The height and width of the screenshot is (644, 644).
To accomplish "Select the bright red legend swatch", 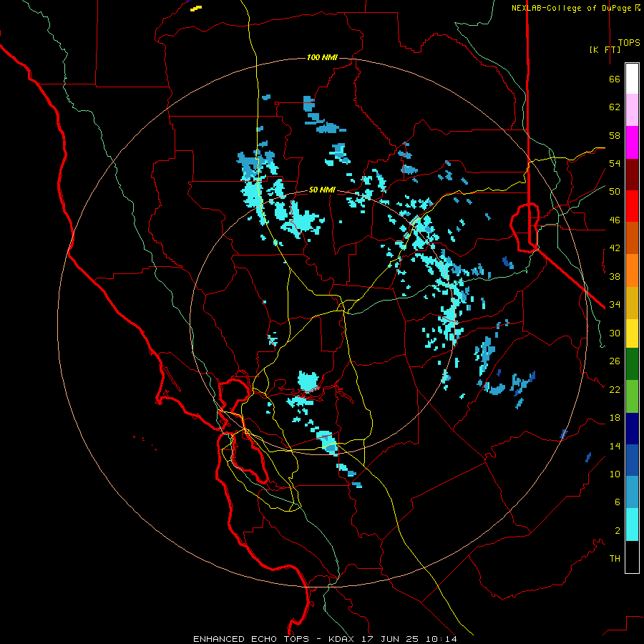I will (632, 206).
